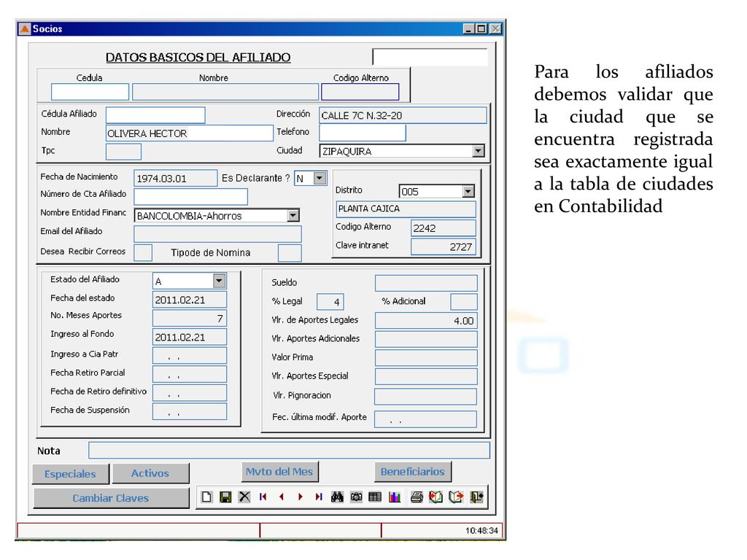Open Mvto del Mes
Screen dimensions: 747x560
click(x=279, y=472)
